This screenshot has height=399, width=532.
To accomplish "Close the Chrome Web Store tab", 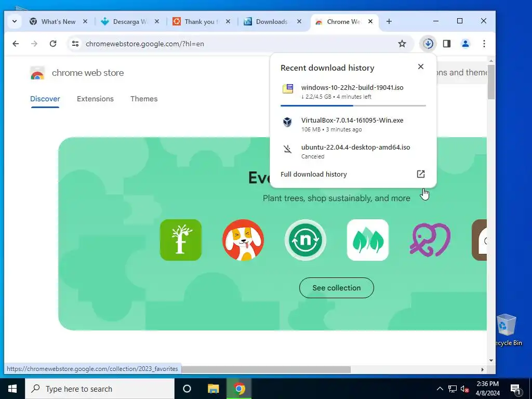I will pos(370,21).
